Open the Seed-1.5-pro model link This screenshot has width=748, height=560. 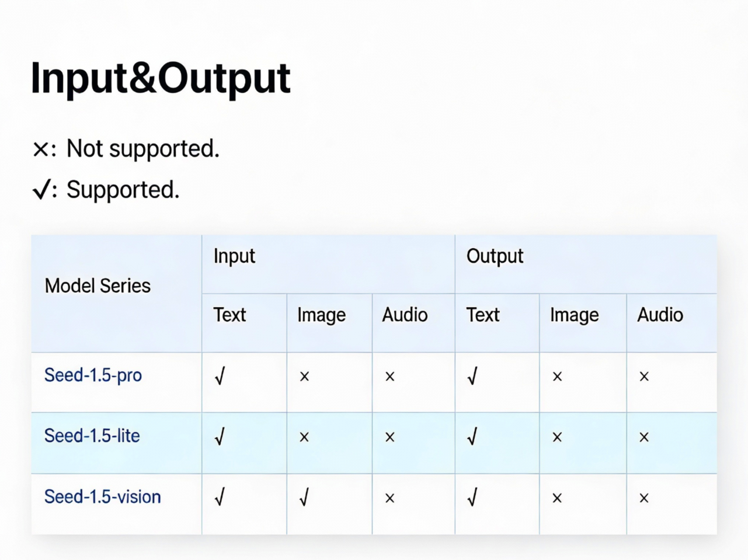coord(93,375)
